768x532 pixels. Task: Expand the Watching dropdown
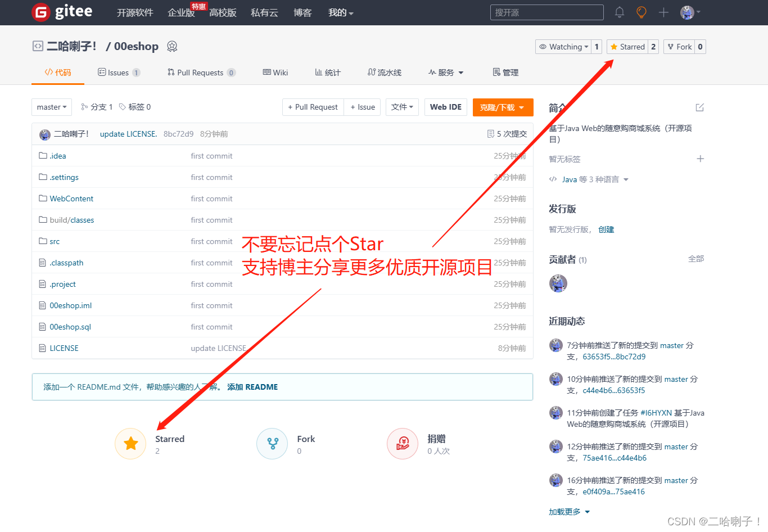click(x=563, y=47)
